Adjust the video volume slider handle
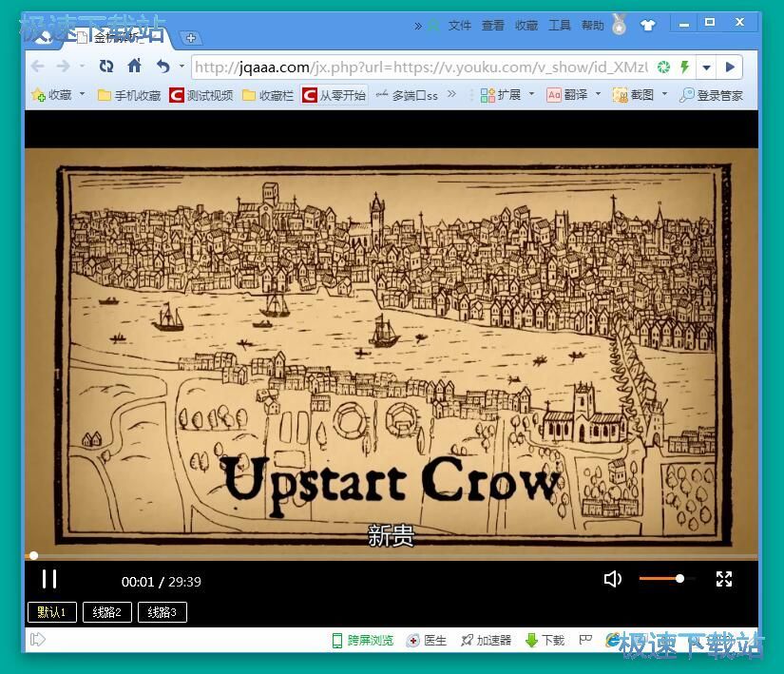 coord(680,579)
